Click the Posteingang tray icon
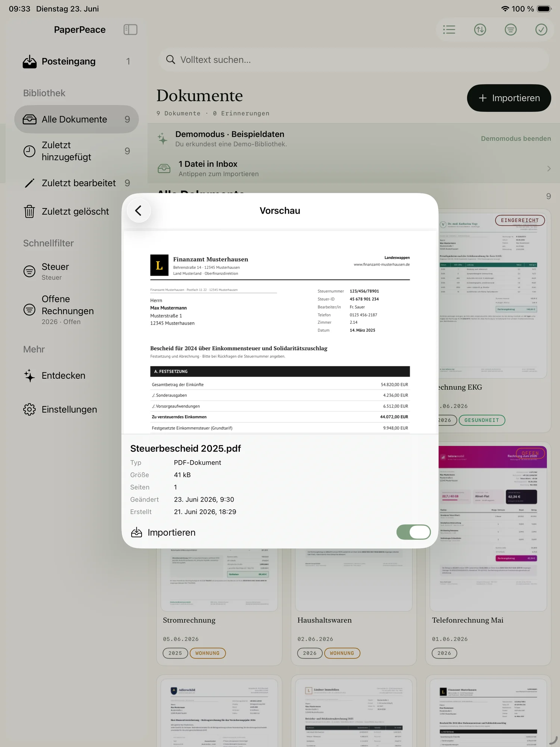Screen dimensions: 560x747 [x=30, y=62]
